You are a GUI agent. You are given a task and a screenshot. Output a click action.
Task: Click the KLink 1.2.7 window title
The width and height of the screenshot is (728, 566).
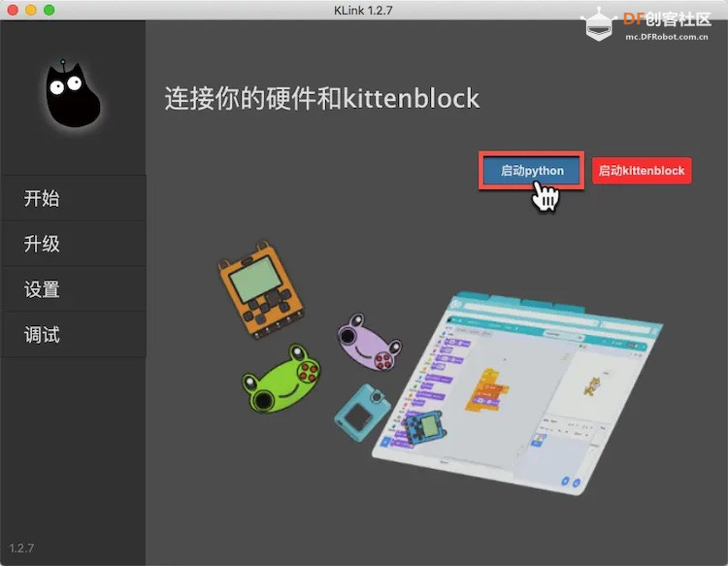pyautogui.click(x=363, y=11)
